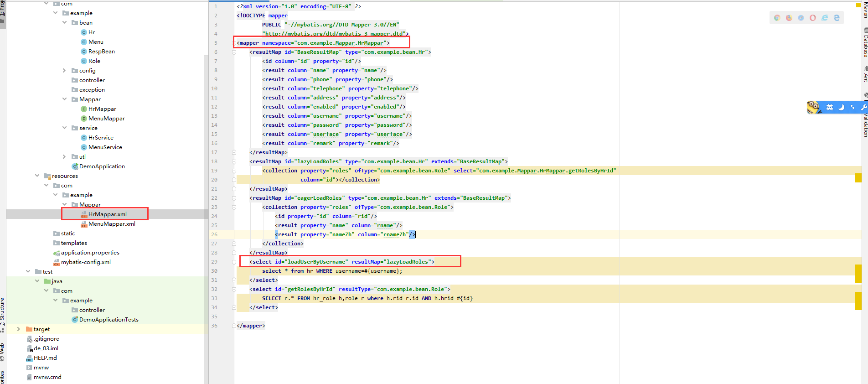
Task: Open the Maven tool window tab
Action: click(x=865, y=10)
